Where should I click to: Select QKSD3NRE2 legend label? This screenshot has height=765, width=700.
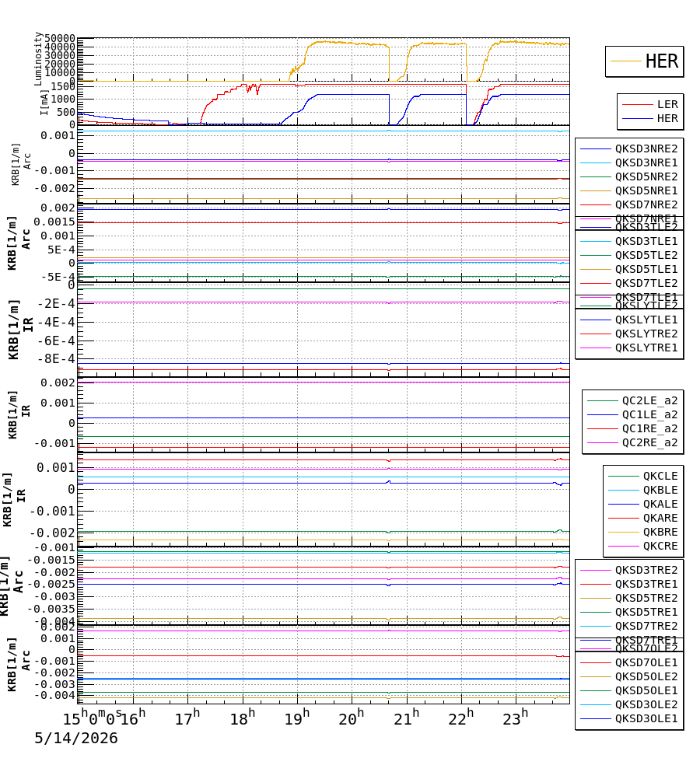click(646, 148)
